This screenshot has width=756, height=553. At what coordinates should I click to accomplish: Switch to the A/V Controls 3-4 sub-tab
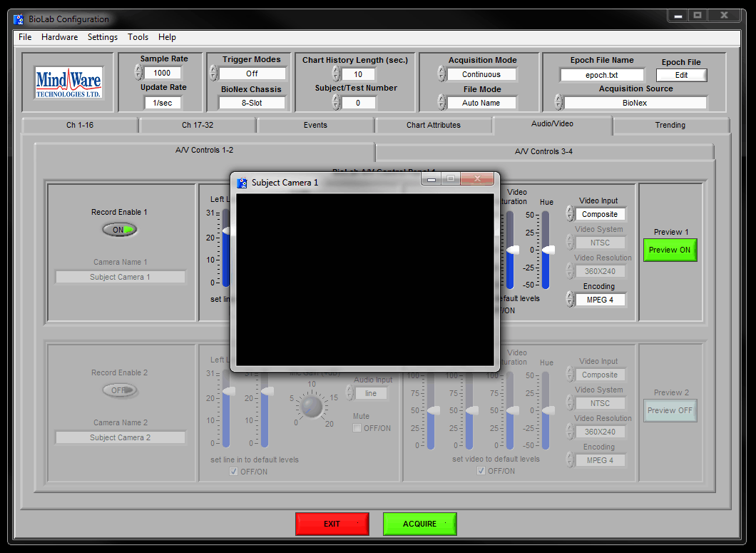coord(544,151)
